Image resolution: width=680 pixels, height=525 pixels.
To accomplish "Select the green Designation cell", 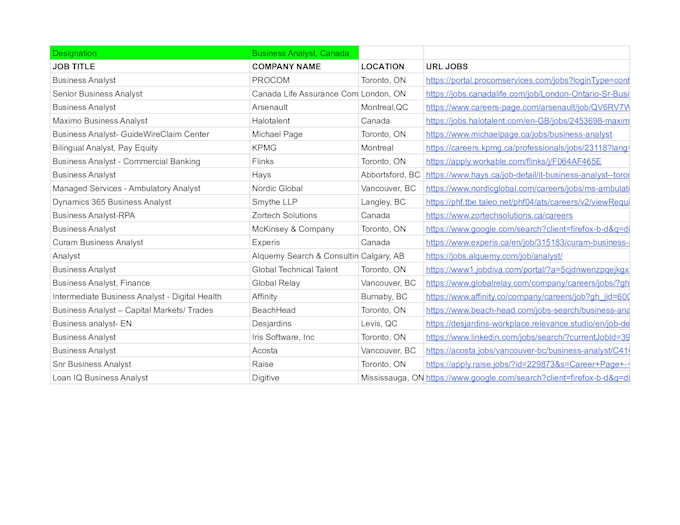I will 150,53.
